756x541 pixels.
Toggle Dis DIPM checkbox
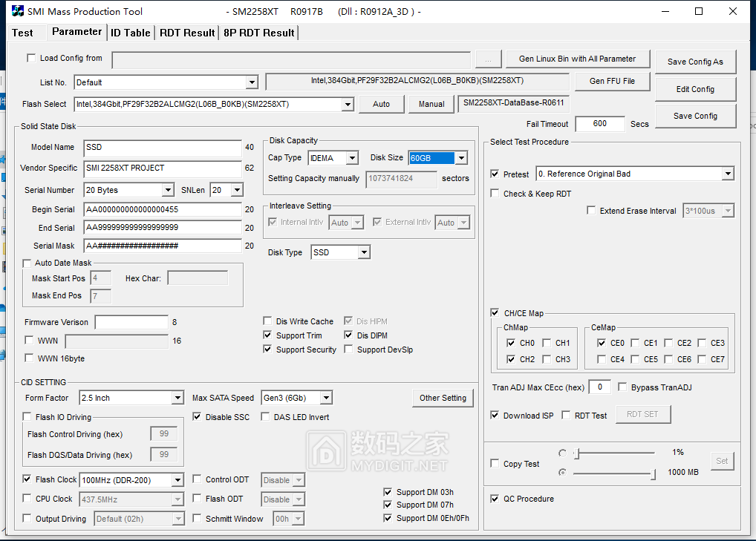tap(348, 335)
